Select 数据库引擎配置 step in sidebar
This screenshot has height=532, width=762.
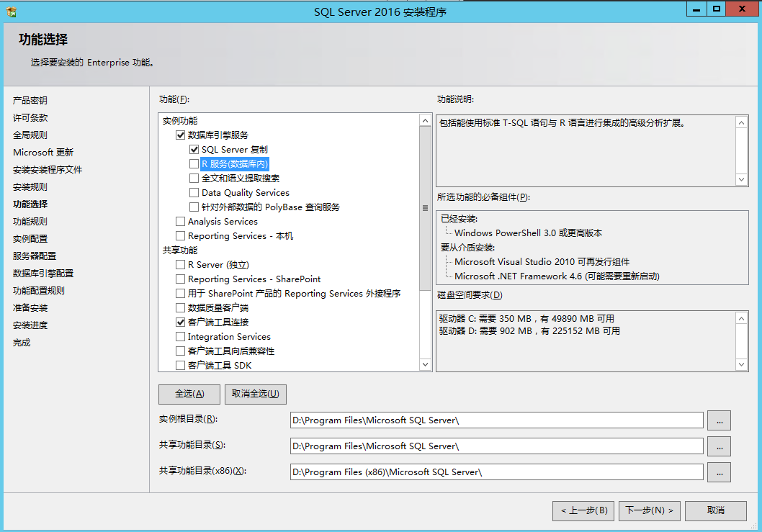click(43, 274)
